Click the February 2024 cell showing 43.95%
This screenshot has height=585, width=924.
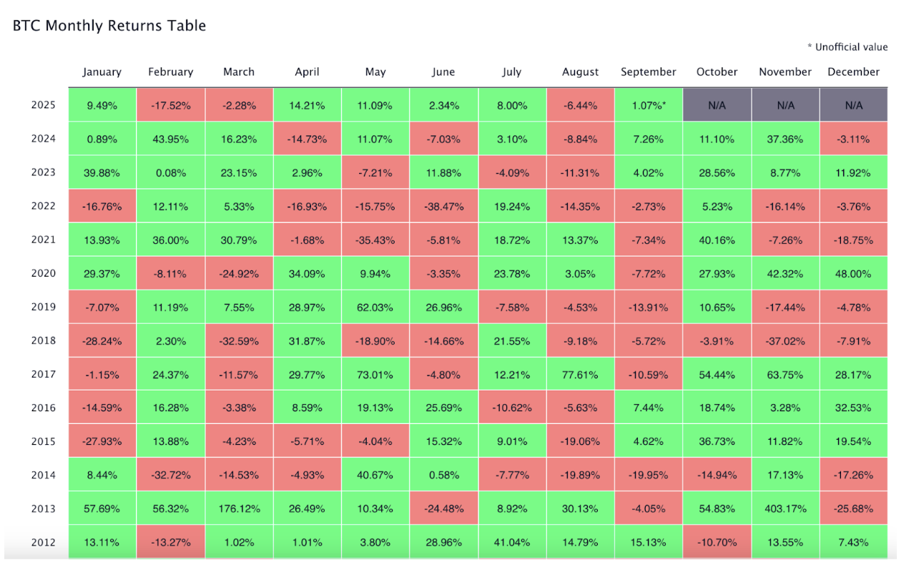click(170, 139)
